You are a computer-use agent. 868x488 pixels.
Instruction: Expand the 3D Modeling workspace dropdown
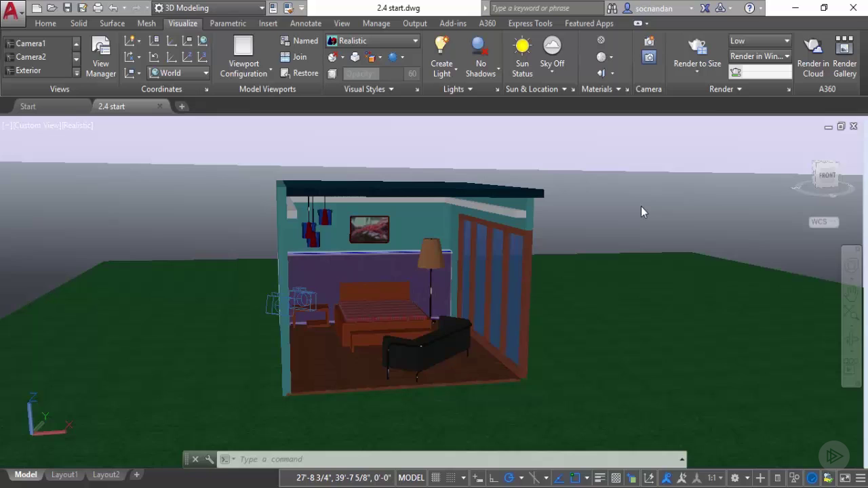[x=261, y=8]
